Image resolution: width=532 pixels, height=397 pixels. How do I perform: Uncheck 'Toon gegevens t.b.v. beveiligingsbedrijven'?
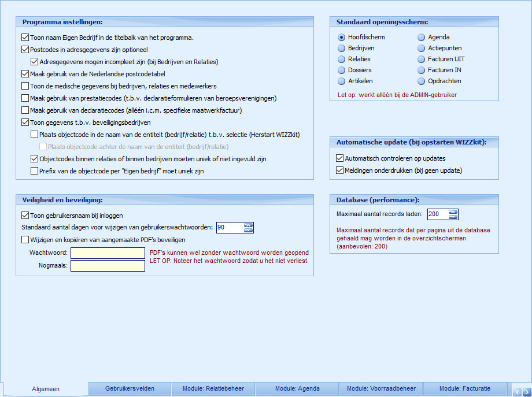point(25,123)
